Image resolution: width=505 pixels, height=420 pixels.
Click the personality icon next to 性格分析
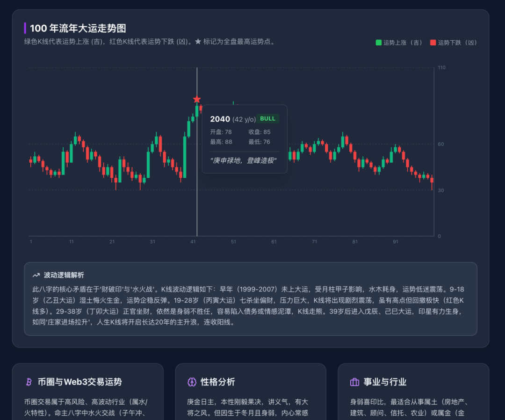[x=192, y=382]
